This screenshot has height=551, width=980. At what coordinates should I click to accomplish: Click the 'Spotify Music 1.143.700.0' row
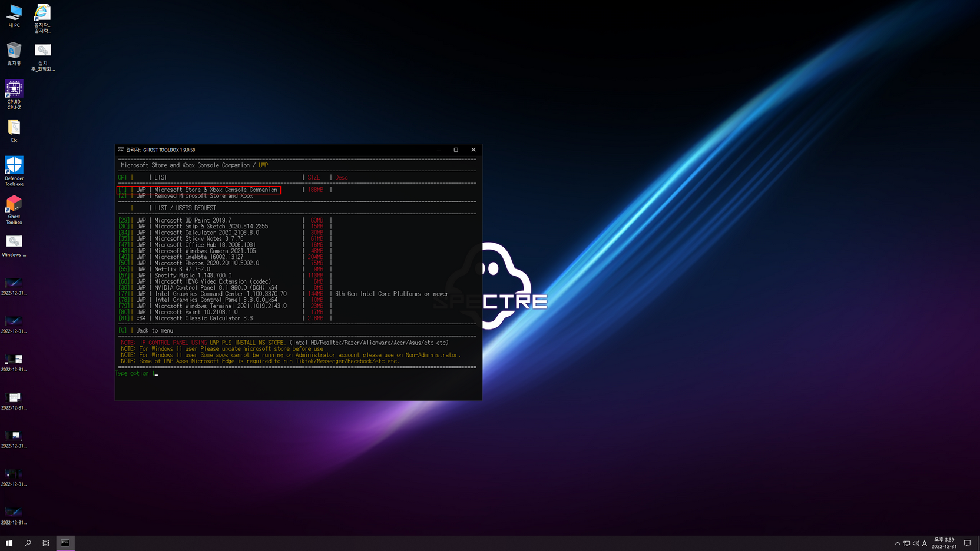(x=226, y=275)
